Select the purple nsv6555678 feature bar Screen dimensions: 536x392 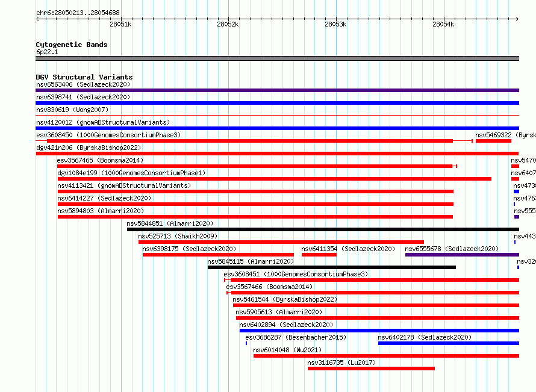click(x=462, y=255)
